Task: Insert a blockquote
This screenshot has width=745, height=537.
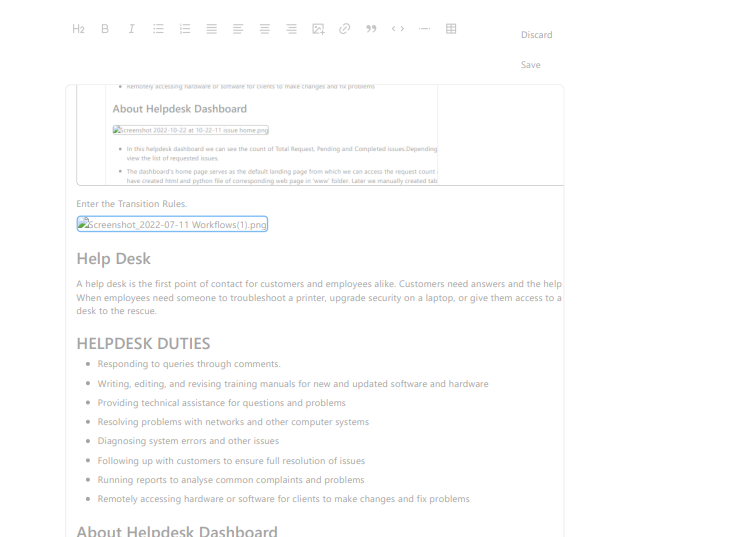Action: pos(371,29)
